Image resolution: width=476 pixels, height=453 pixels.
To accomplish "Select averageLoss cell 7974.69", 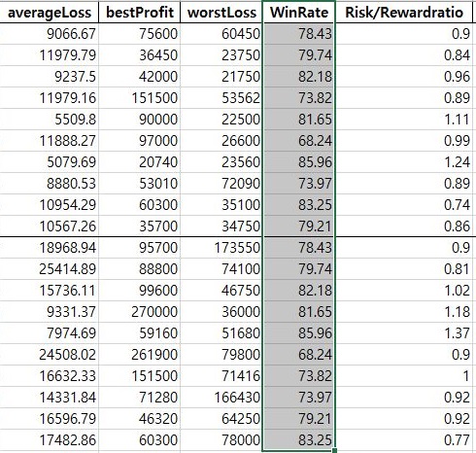I will click(50, 333).
